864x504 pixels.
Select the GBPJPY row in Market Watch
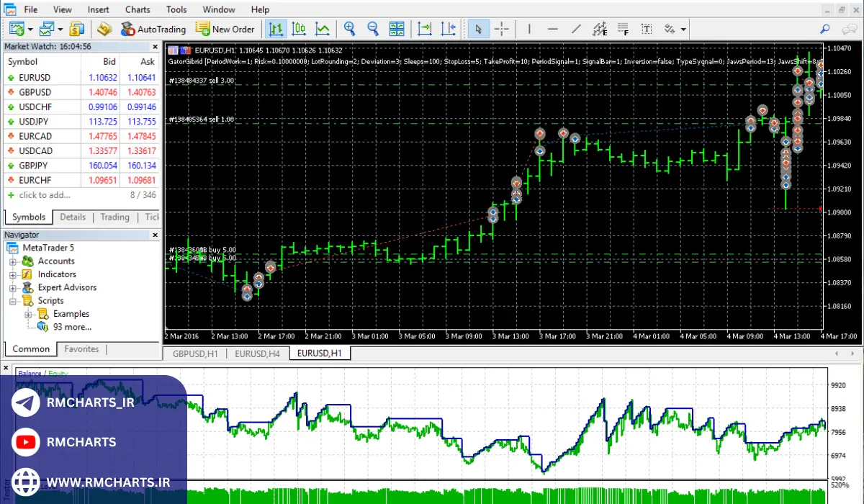point(35,166)
